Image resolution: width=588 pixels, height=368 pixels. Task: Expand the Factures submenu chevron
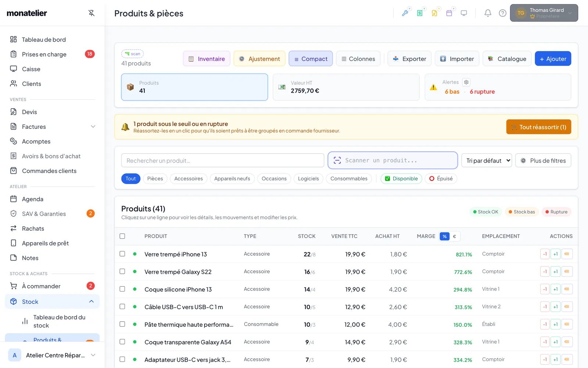[93, 127]
